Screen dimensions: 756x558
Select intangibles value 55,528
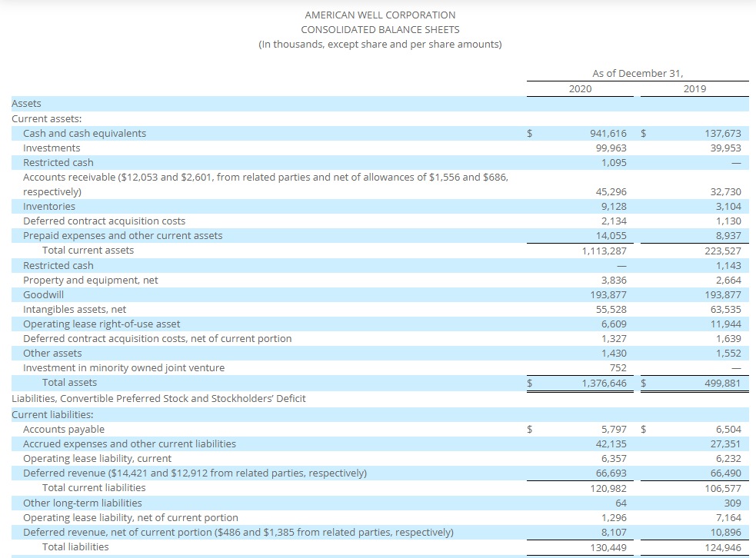click(611, 309)
